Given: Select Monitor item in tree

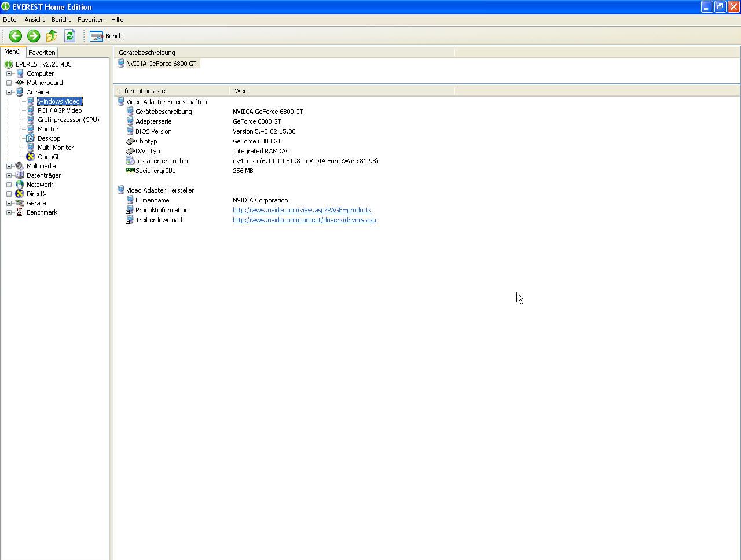Looking at the screenshot, I should 48,129.
